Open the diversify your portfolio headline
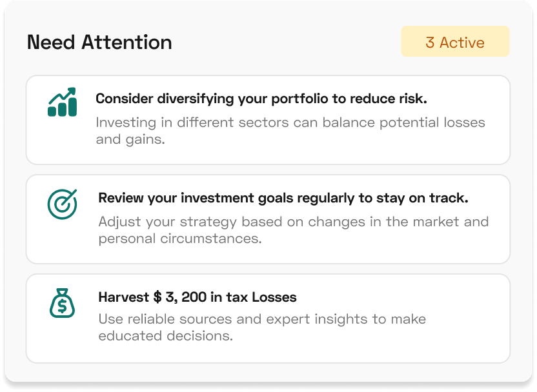 click(x=261, y=99)
